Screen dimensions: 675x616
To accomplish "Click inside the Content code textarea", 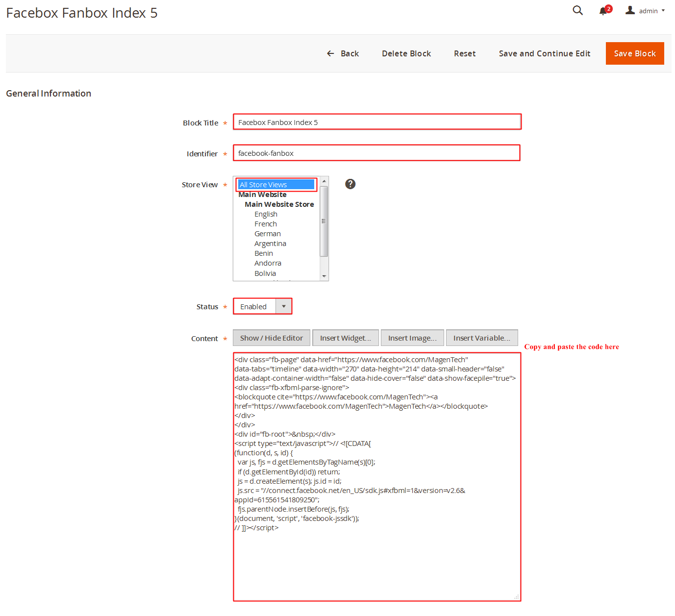I will [x=377, y=476].
